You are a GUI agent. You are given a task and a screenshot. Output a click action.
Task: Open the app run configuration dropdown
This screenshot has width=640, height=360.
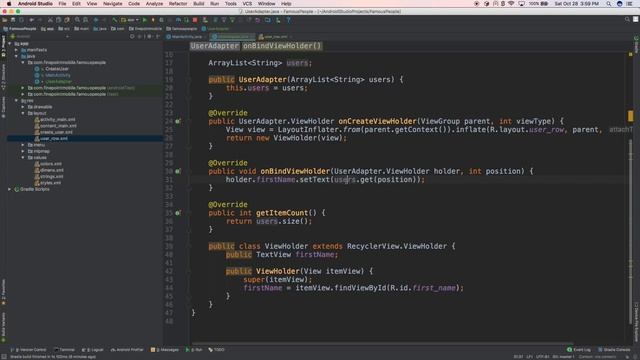coord(130,20)
